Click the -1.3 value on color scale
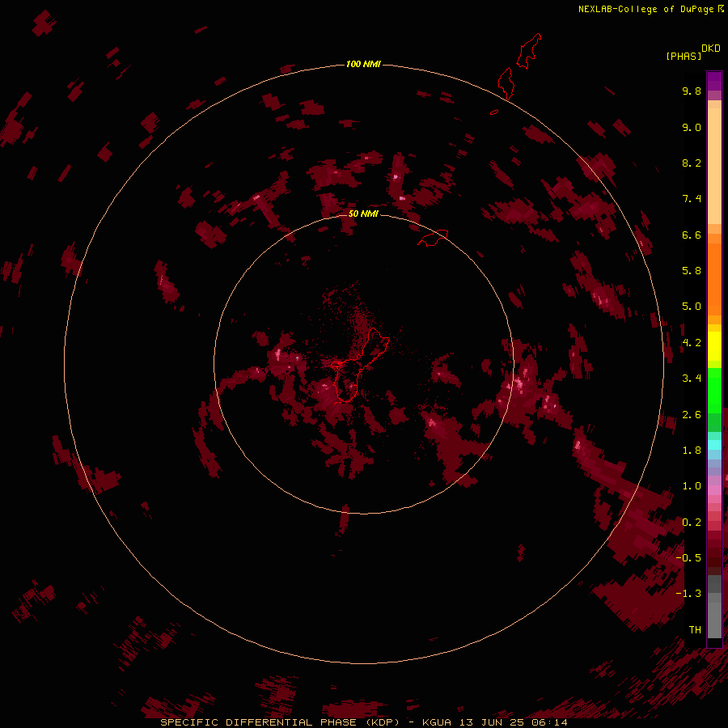The image size is (728, 728). (x=688, y=594)
